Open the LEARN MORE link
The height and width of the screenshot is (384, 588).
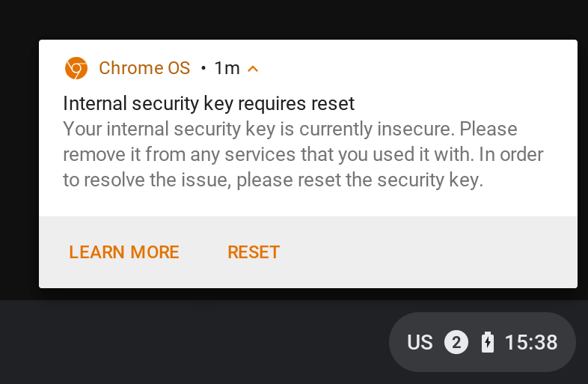[x=124, y=252]
